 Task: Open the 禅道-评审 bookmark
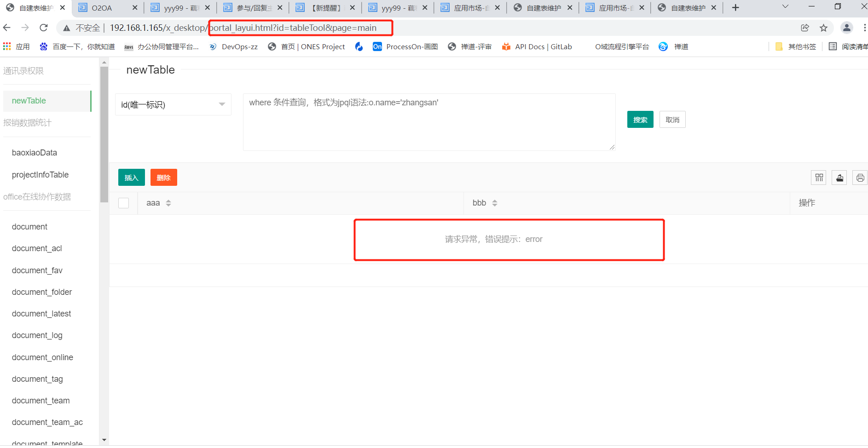point(470,46)
